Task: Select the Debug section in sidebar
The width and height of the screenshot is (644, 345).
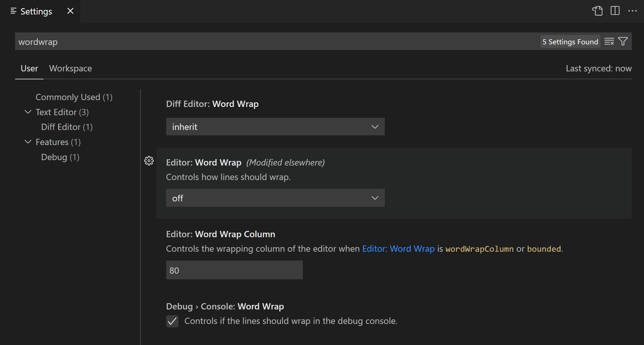Action: [60, 157]
